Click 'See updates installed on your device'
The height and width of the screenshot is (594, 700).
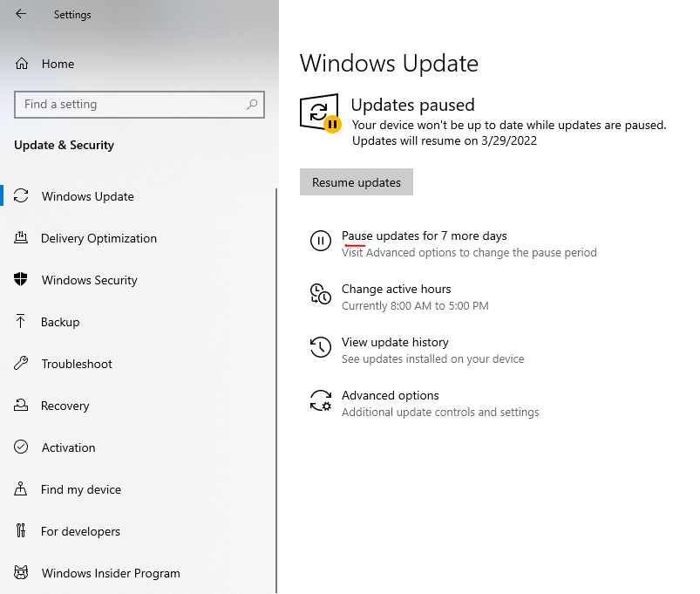(x=432, y=359)
